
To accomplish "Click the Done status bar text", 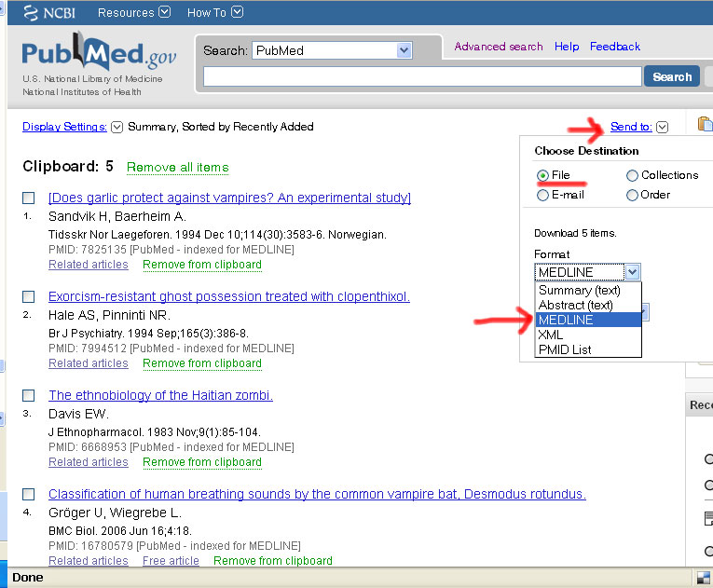I will click(x=28, y=578).
